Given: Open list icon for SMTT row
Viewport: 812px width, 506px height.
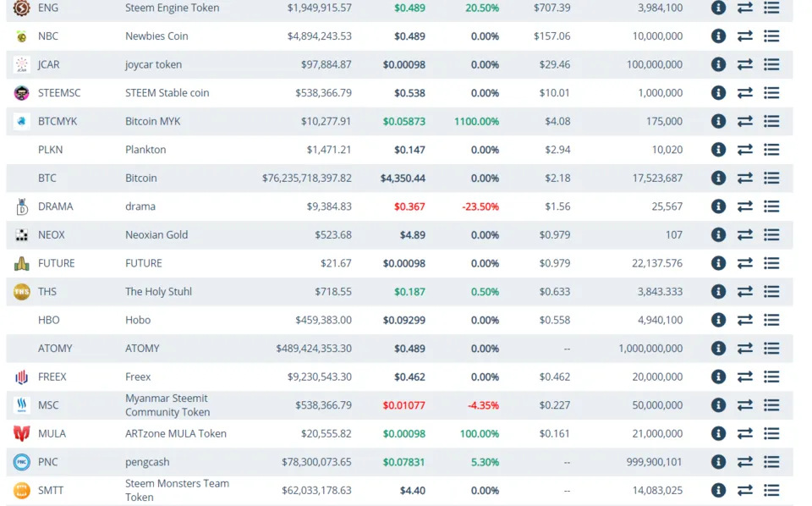Looking at the screenshot, I should (771, 491).
